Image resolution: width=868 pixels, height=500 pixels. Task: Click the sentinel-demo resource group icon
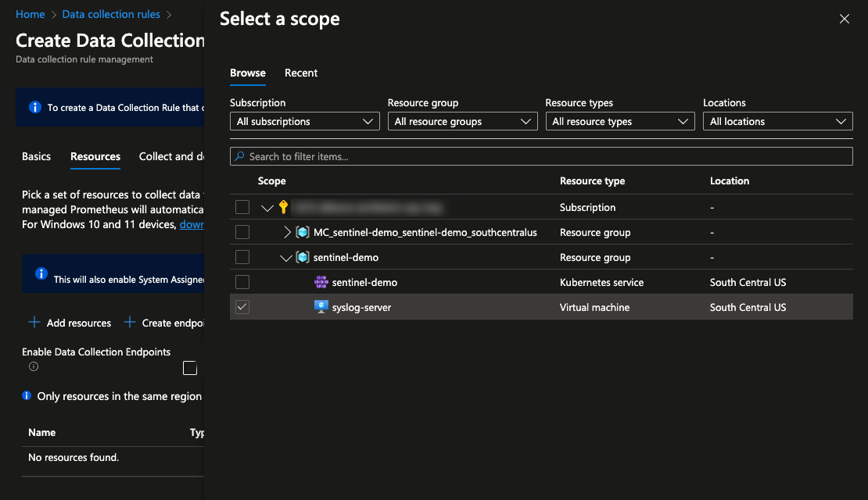pos(303,257)
